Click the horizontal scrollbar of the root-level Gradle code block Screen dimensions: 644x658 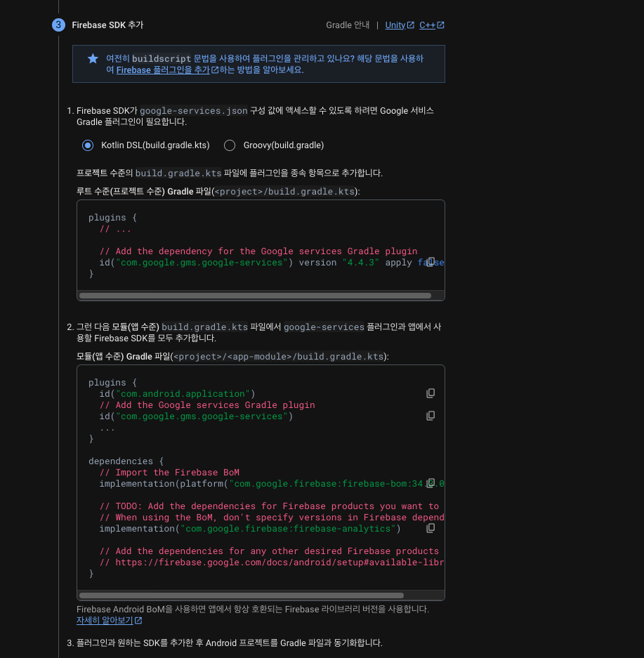255,296
